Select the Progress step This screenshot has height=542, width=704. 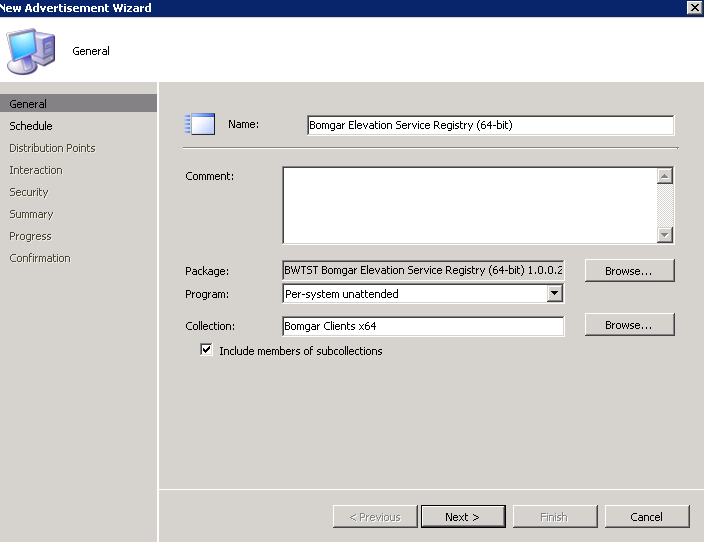30,236
